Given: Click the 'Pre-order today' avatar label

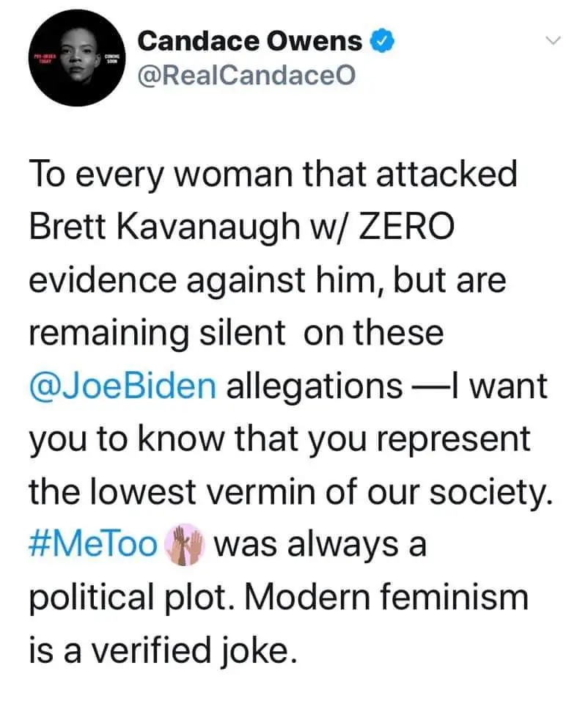Looking at the screenshot, I should click(x=38, y=61).
